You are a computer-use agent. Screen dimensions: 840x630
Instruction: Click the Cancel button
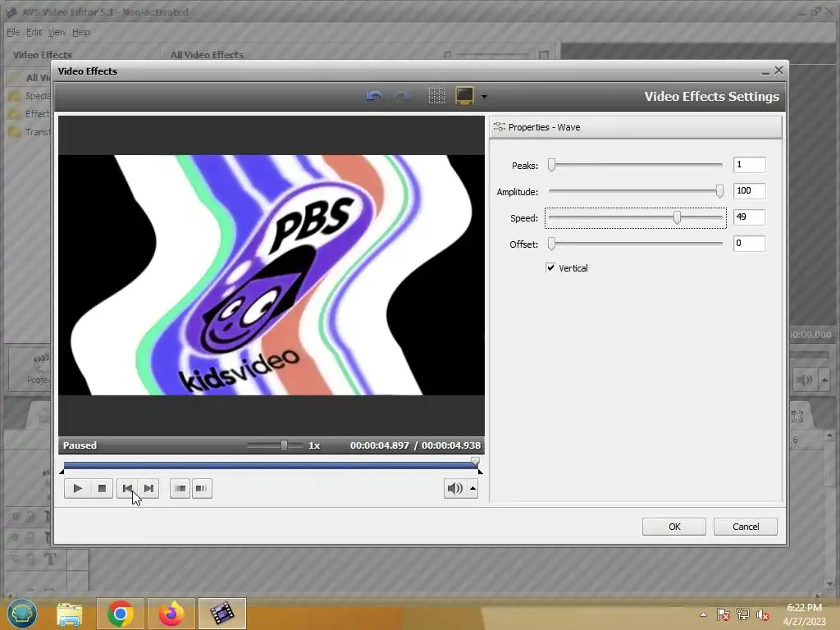point(745,527)
